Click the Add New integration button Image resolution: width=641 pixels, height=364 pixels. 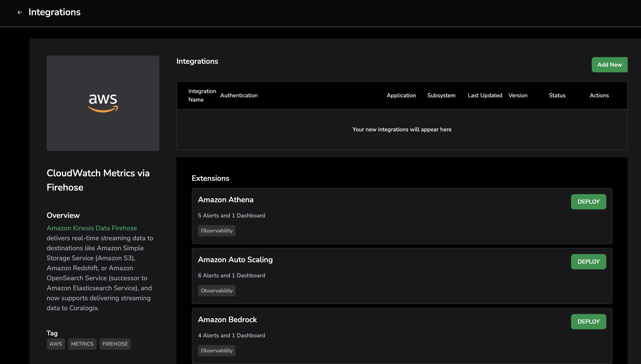tap(609, 65)
